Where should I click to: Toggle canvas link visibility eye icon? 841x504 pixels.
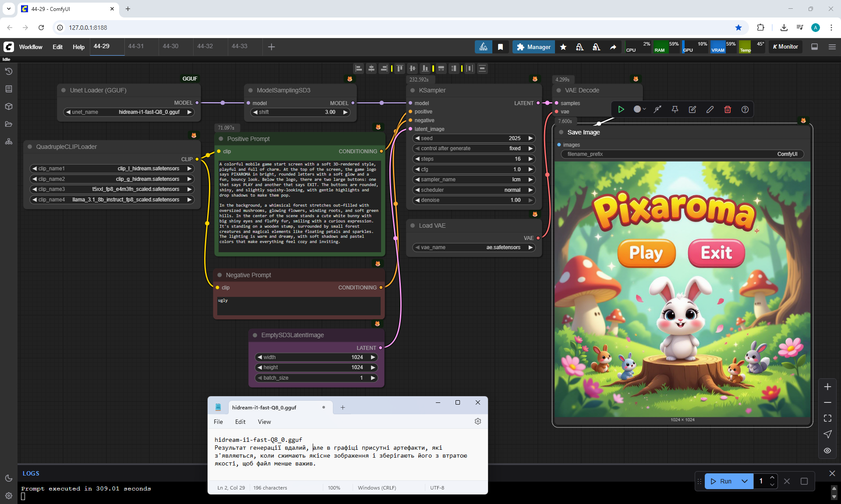(x=827, y=451)
